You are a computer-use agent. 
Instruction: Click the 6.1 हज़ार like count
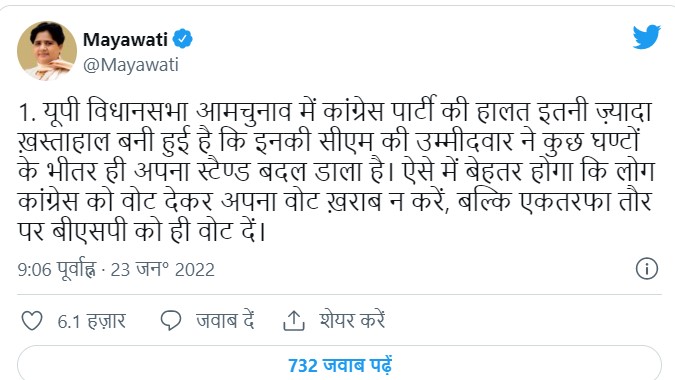click(92, 321)
